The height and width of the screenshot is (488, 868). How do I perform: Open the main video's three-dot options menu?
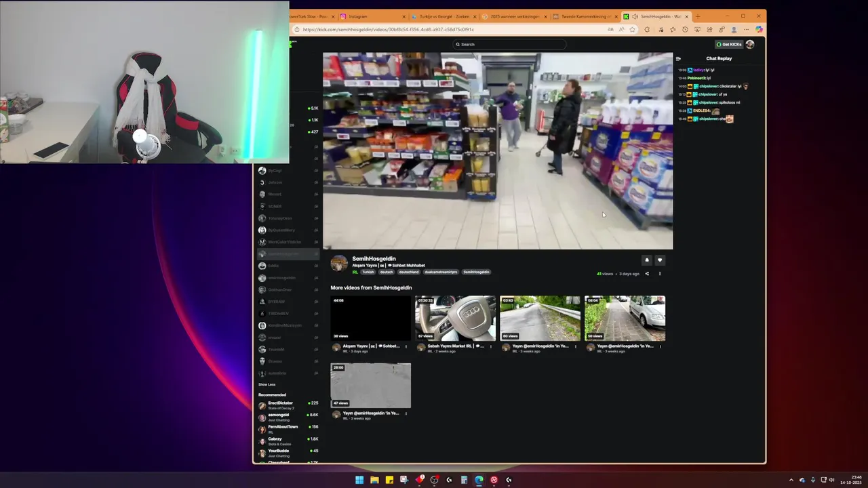click(660, 274)
